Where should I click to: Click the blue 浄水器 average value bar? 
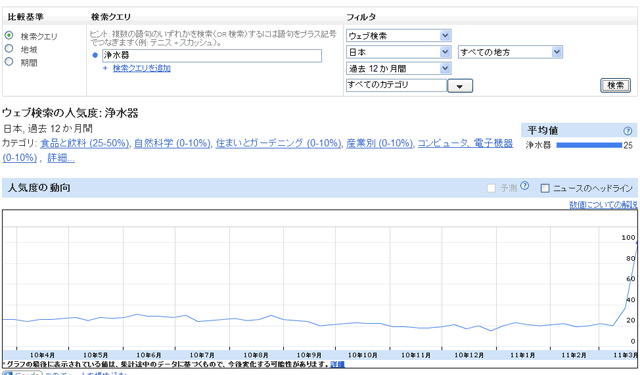[x=589, y=145]
